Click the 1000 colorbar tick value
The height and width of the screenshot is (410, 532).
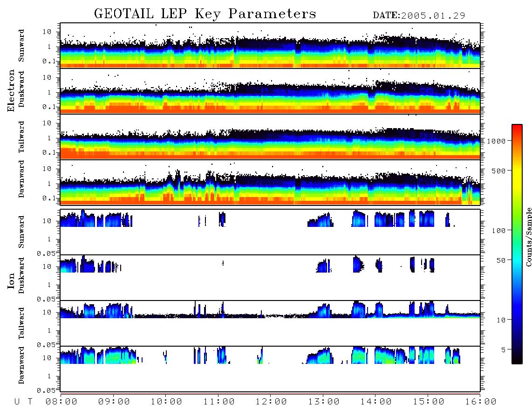[x=496, y=141]
